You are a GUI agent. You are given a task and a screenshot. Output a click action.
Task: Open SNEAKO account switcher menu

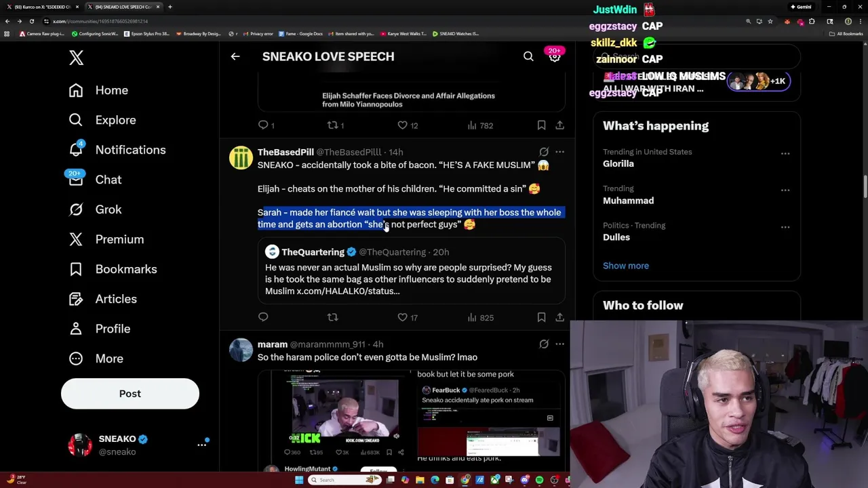[138, 445]
